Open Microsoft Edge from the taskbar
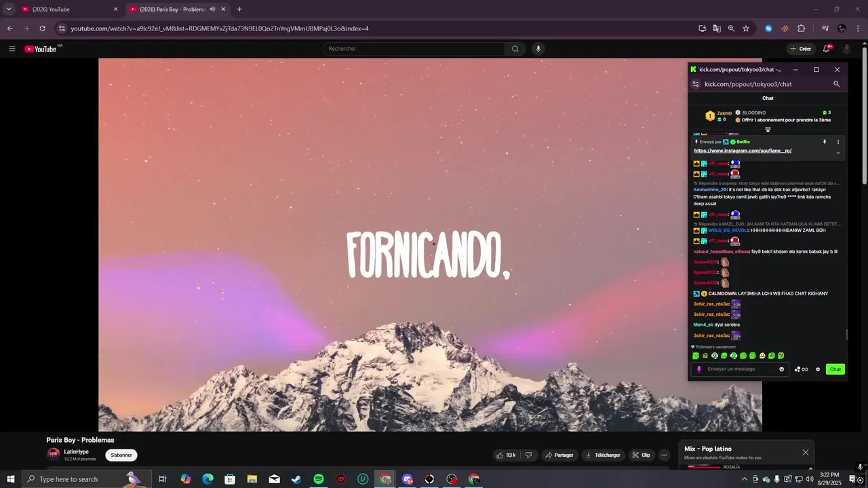Screen dimensions: 868x488 tap(208, 479)
